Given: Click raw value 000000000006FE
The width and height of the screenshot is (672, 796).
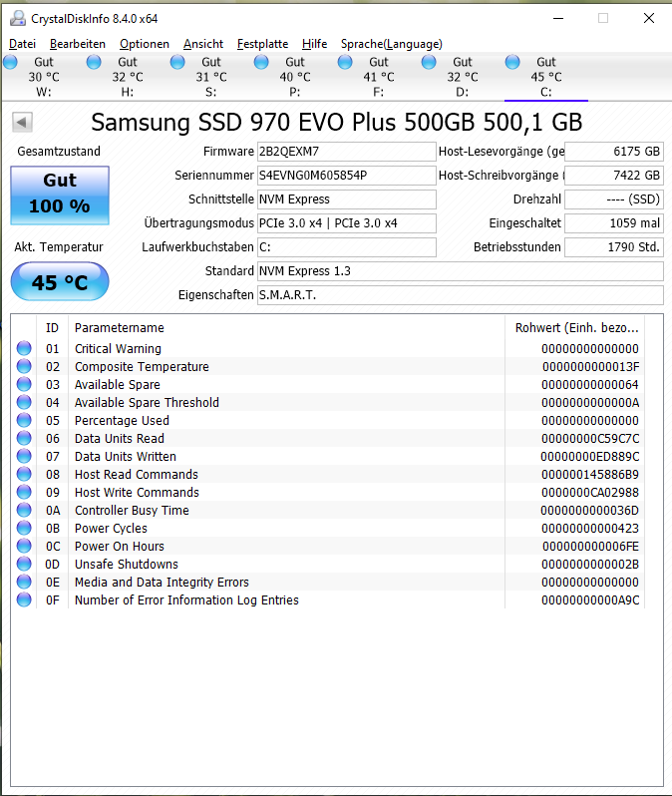Looking at the screenshot, I should [590, 547].
